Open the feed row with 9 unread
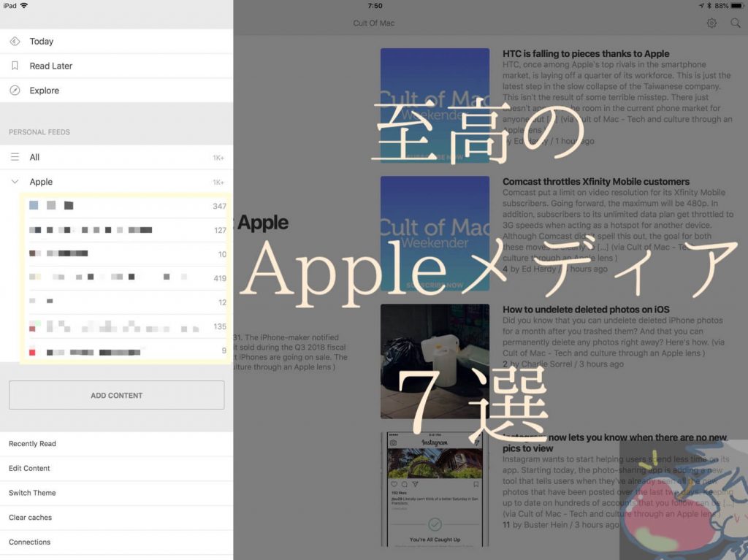The image size is (748, 560). point(126,350)
